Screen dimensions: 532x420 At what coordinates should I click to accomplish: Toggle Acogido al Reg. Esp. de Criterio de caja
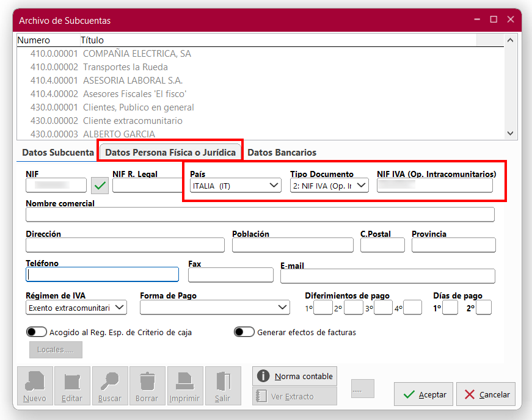[x=37, y=332]
